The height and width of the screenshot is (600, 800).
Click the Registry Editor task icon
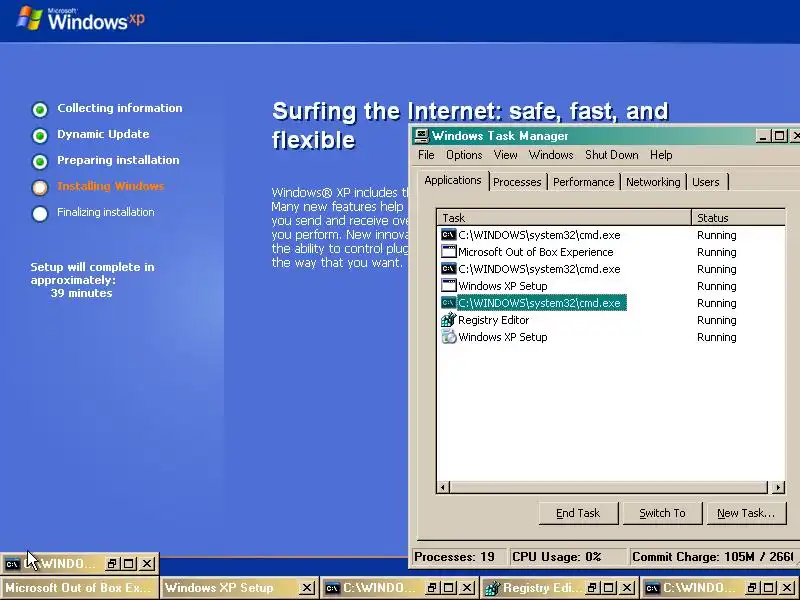click(448, 320)
